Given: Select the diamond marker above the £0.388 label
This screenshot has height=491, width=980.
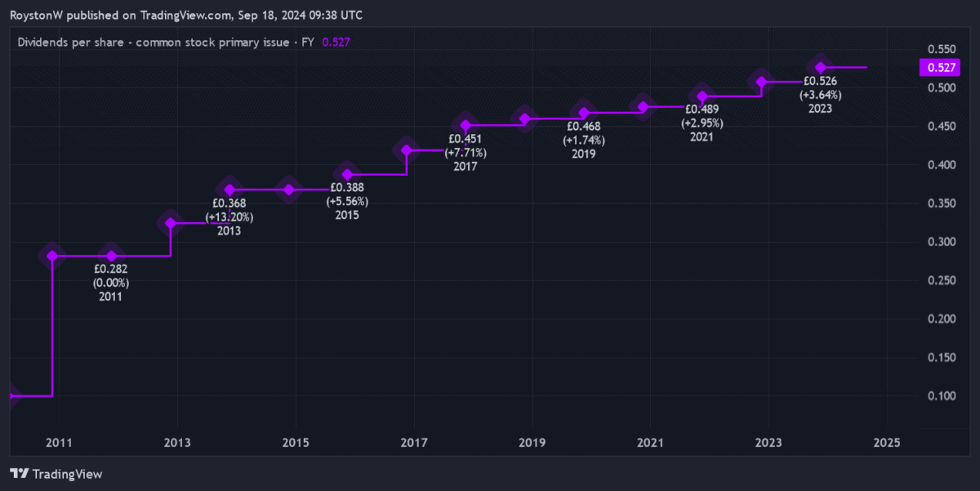Looking at the screenshot, I should [x=348, y=175].
